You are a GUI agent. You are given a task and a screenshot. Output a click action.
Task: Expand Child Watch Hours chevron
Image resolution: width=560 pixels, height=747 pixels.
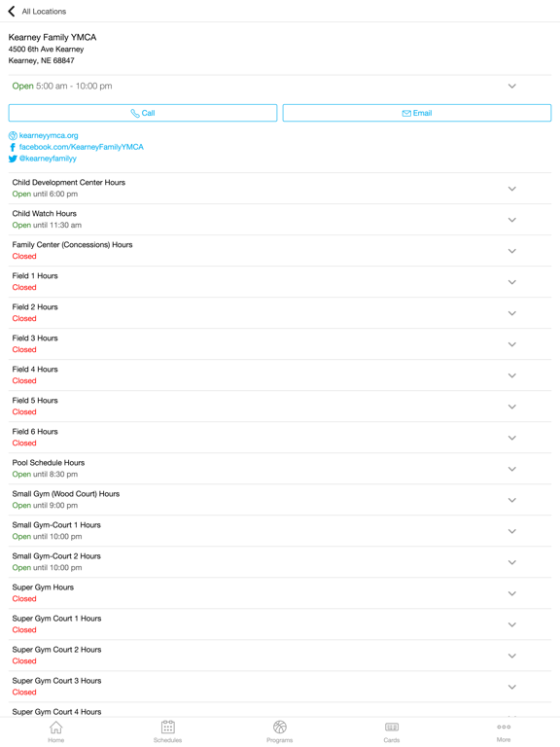tap(512, 220)
